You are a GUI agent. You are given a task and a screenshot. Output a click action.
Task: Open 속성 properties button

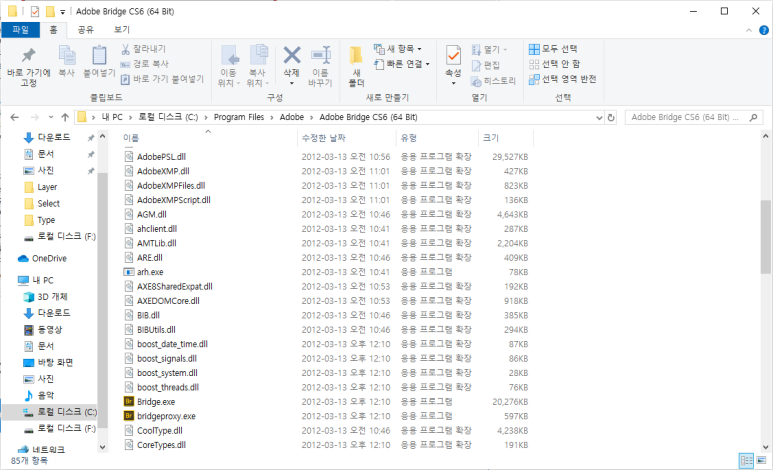(453, 64)
